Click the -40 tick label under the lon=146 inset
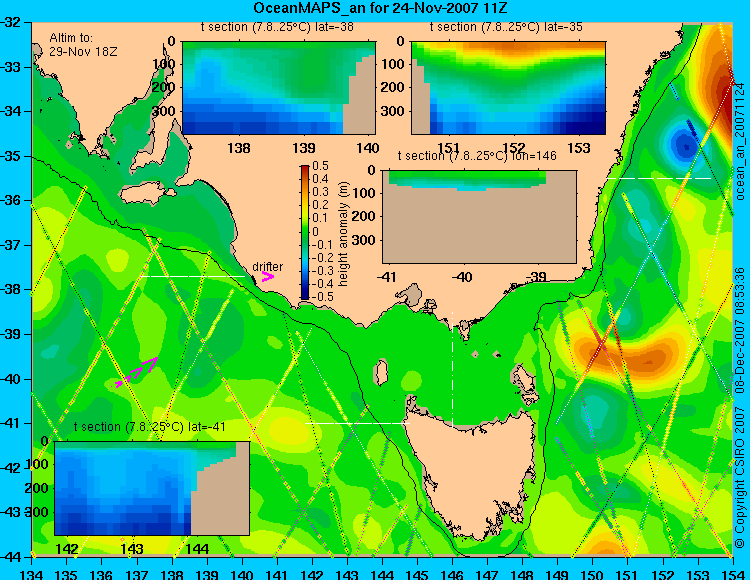750x580 pixels. tap(462, 277)
